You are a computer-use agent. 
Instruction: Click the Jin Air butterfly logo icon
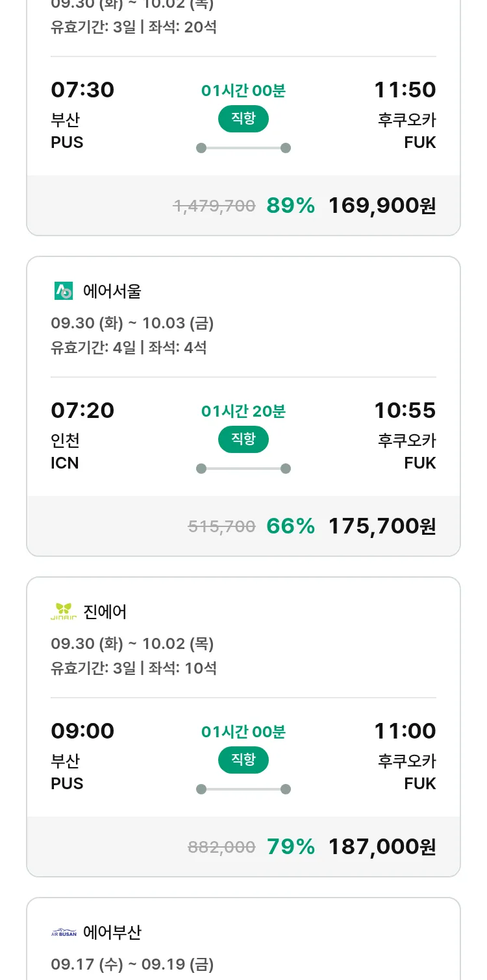point(64,611)
